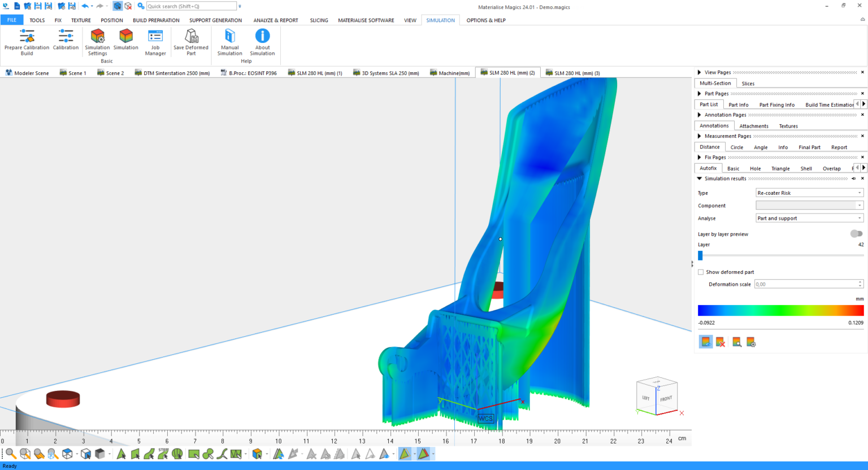Open the Job Manager tool
The height and width of the screenshot is (470, 868).
(155, 42)
